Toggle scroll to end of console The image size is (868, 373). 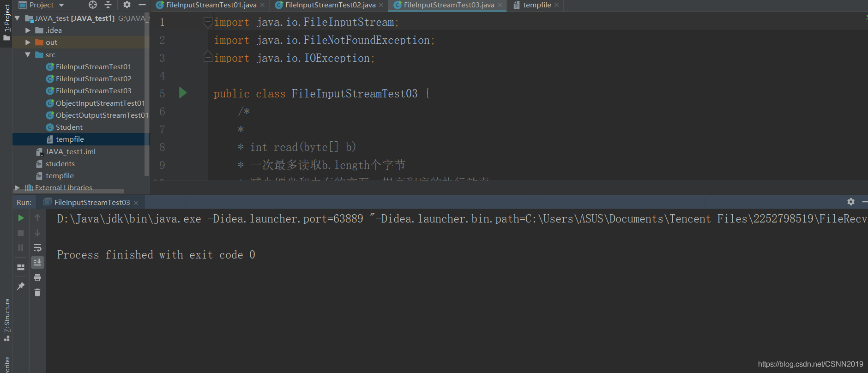pyautogui.click(x=37, y=262)
